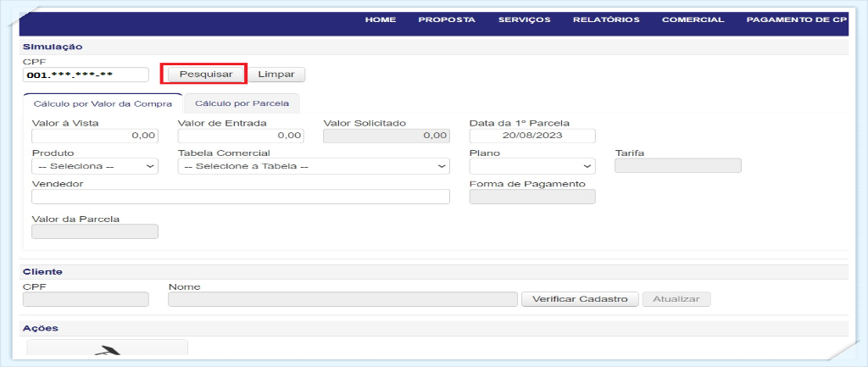
Task: Open the COMERCIAL menu
Action: (x=693, y=19)
